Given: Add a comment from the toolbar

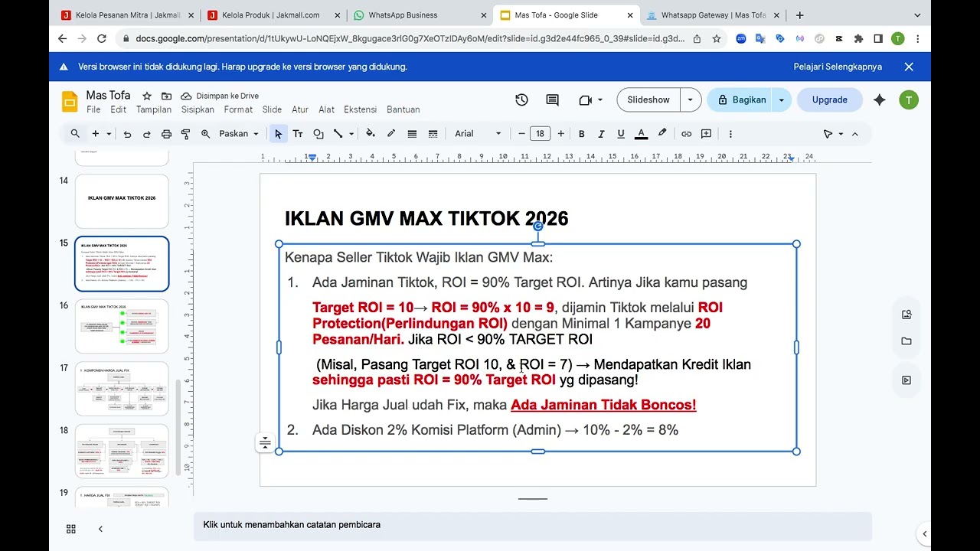Looking at the screenshot, I should click(706, 134).
